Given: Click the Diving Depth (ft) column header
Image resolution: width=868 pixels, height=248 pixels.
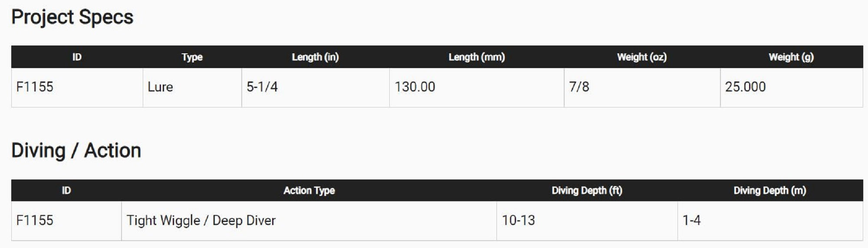Looking at the screenshot, I should coord(587,190).
